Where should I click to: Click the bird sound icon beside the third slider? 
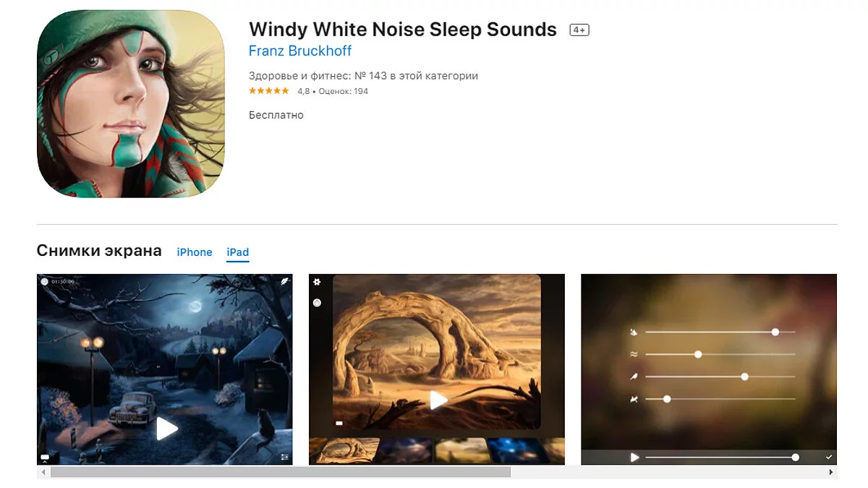click(x=634, y=377)
